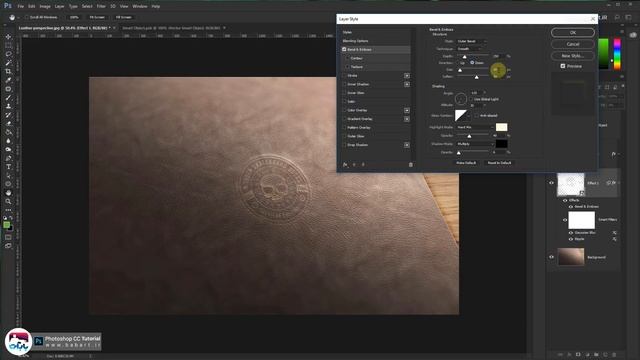
Task: Click the Effect 1 layer thumbnail
Action: (x=571, y=184)
